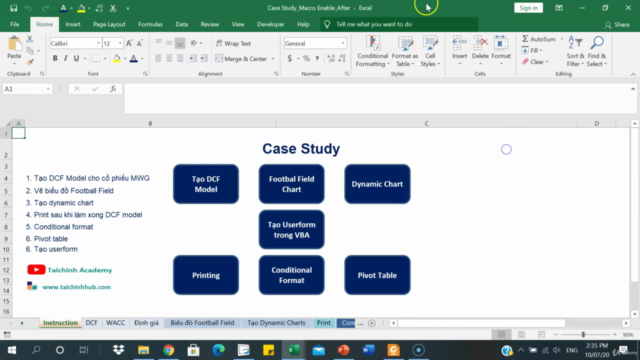This screenshot has width=640, height=360.
Task: Toggle Bold formatting
Action: pos(55,58)
